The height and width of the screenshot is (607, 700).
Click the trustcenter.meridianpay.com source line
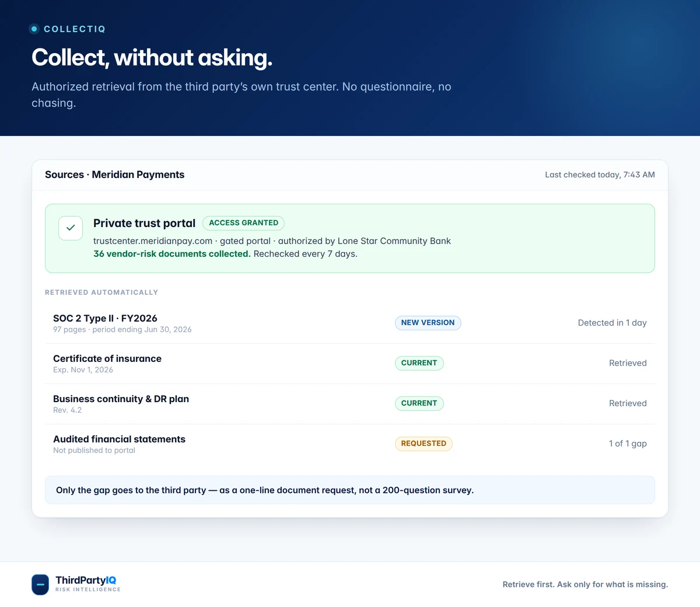(272, 241)
